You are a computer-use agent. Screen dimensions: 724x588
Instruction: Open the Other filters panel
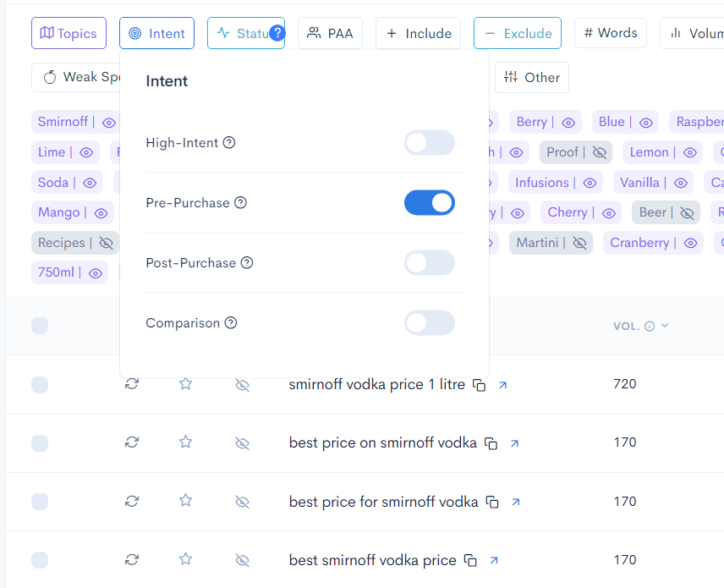pyautogui.click(x=531, y=77)
